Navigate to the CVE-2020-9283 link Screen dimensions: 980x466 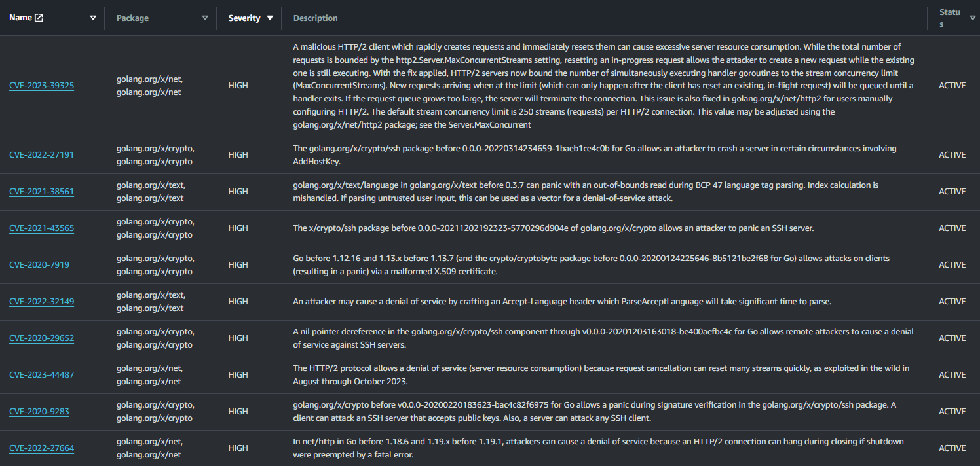click(x=39, y=412)
